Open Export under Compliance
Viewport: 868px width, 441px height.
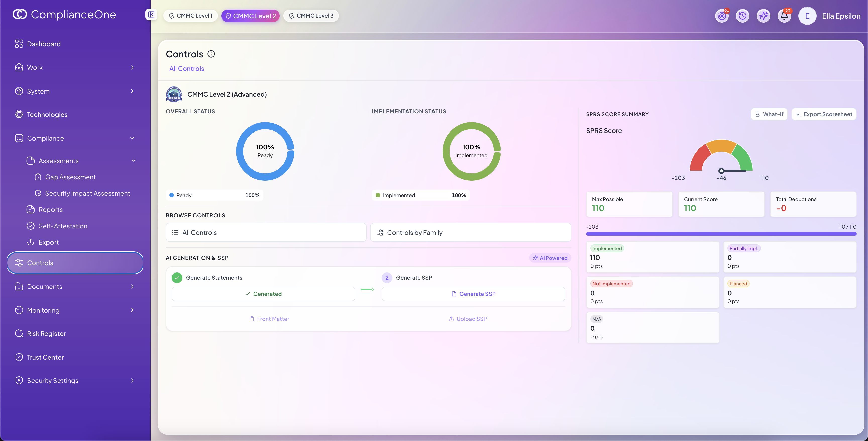[48, 242]
